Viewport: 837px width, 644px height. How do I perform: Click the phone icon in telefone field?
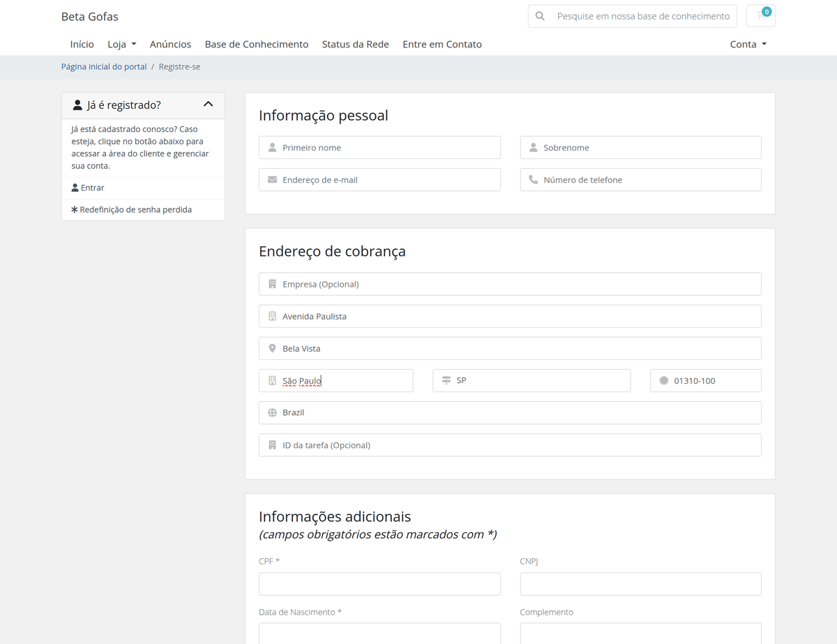coord(534,180)
